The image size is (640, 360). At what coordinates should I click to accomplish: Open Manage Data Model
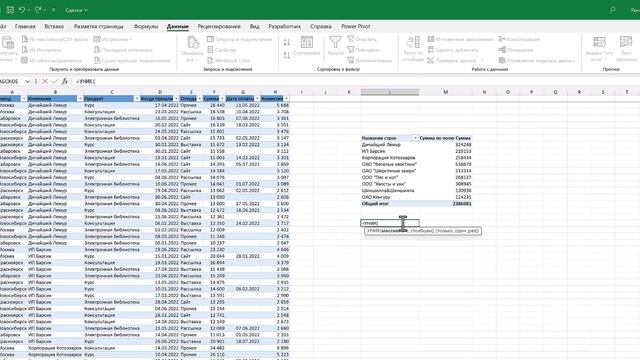pyautogui.click(x=537, y=60)
